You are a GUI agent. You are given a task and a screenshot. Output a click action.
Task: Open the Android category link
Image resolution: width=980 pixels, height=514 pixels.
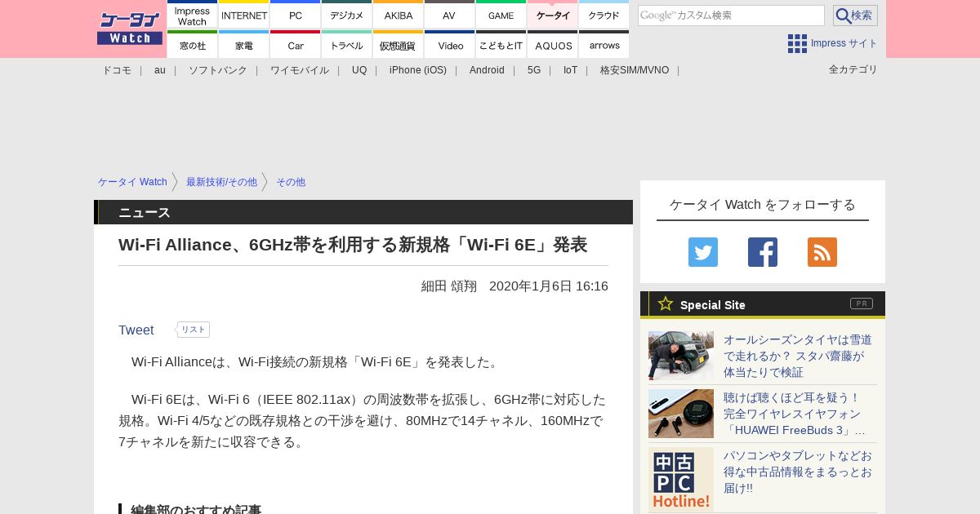click(487, 70)
